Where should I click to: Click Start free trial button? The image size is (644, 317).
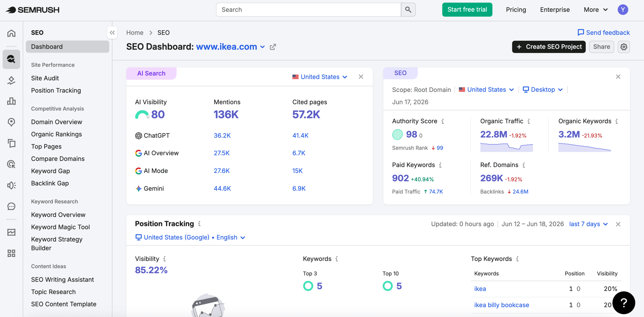click(x=467, y=10)
